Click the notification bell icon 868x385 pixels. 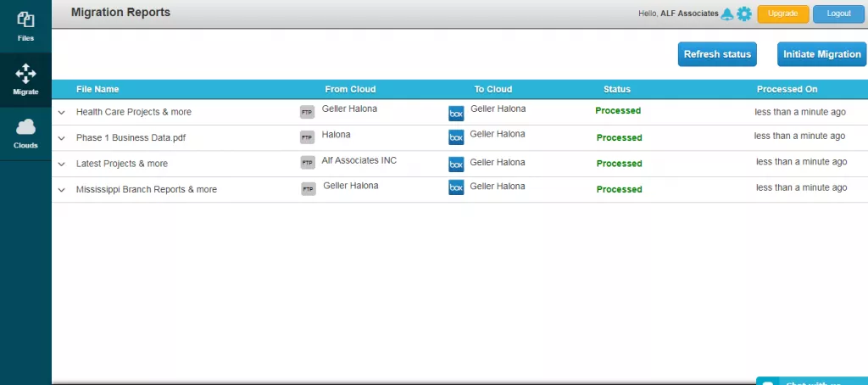point(726,14)
